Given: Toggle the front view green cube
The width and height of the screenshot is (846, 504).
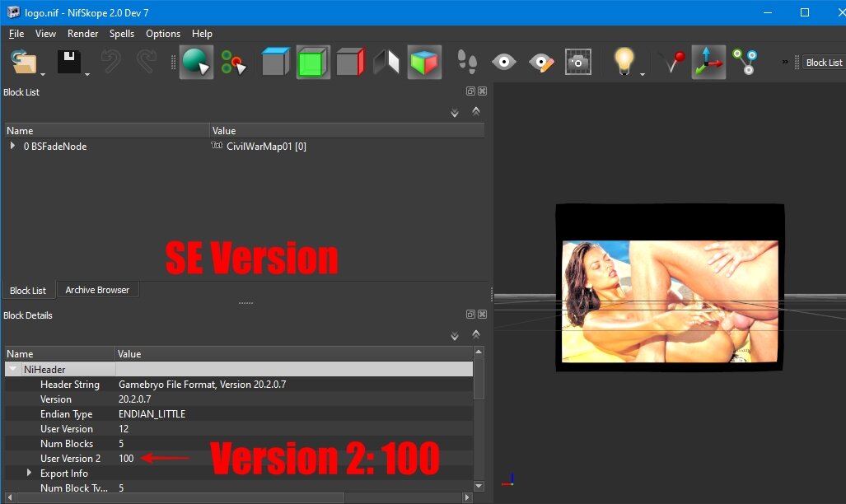Looking at the screenshot, I should click(x=313, y=62).
